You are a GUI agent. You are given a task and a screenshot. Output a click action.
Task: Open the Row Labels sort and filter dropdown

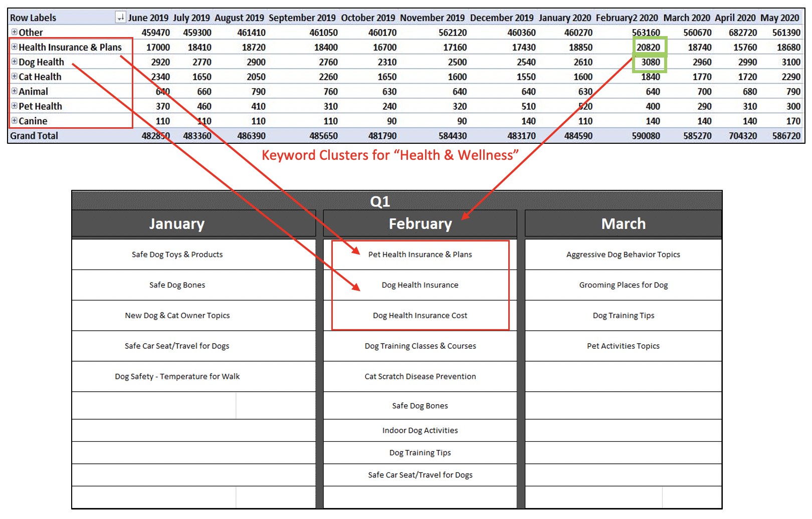(120, 17)
